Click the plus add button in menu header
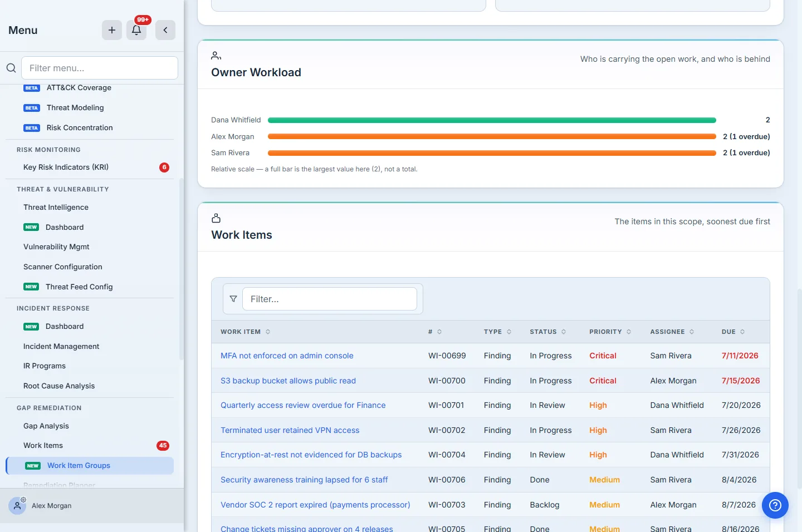 112,30
